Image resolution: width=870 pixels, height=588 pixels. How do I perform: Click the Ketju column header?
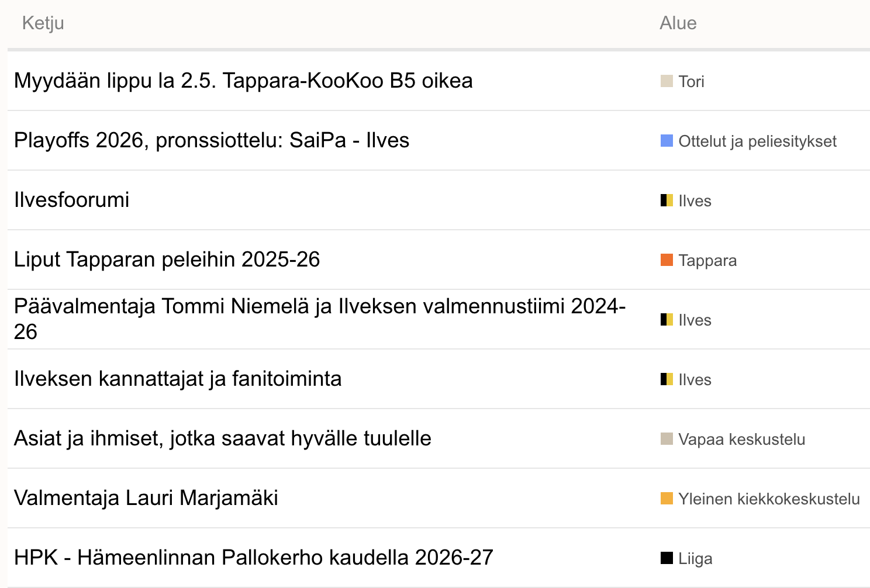[43, 23]
